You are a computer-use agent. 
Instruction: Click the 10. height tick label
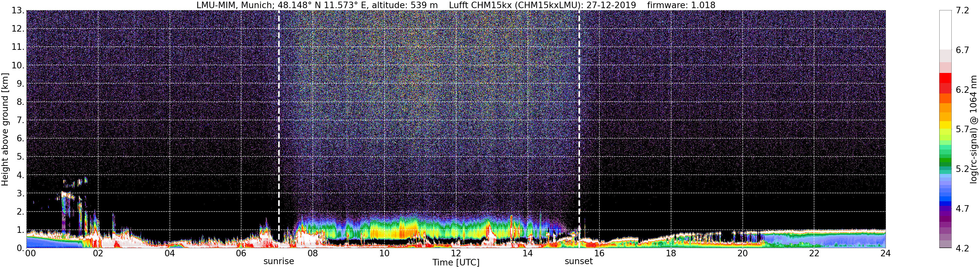click(18, 65)
